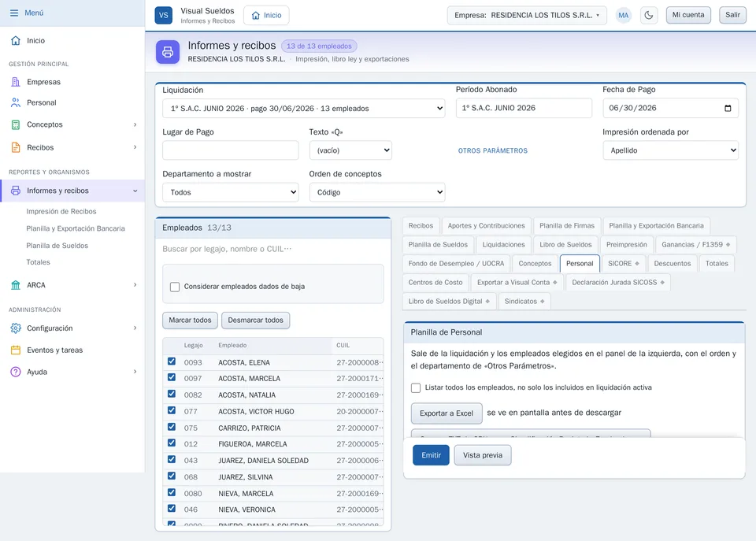The image size is (756, 541).
Task: Click the Informes y recibos printer icon in sidebar
Action: [x=16, y=191]
